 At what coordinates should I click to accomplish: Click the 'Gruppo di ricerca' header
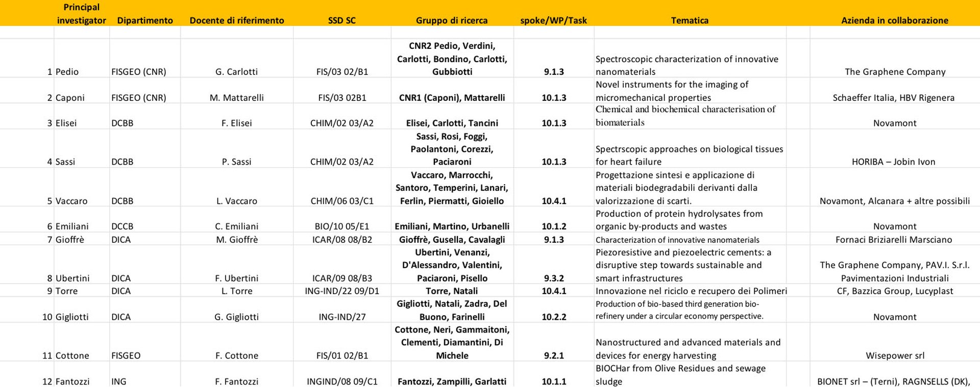[452, 20]
